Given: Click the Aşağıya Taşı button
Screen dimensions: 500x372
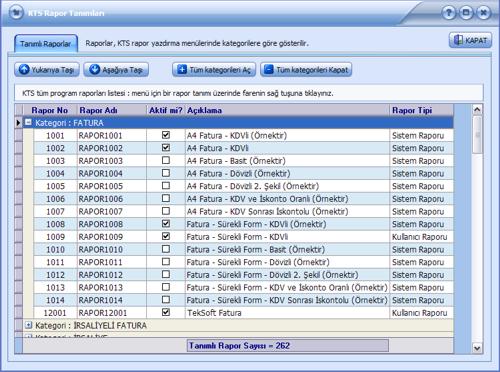Looking at the screenshot, I should [116, 70].
